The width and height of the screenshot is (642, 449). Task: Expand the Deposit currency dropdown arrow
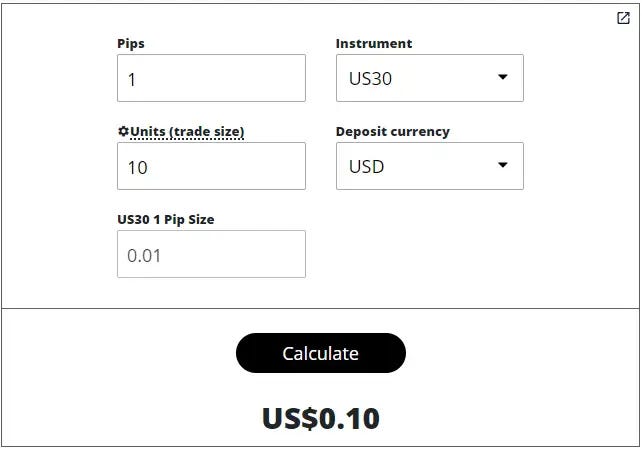point(502,165)
